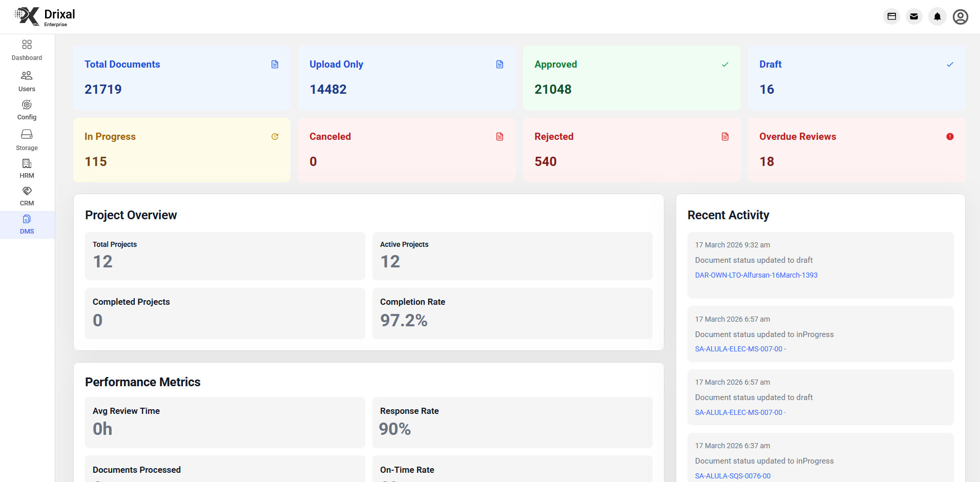The height and width of the screenshot is (482, 980).
Task: Select the DMS module in sidebar
Action: point(27,224)
